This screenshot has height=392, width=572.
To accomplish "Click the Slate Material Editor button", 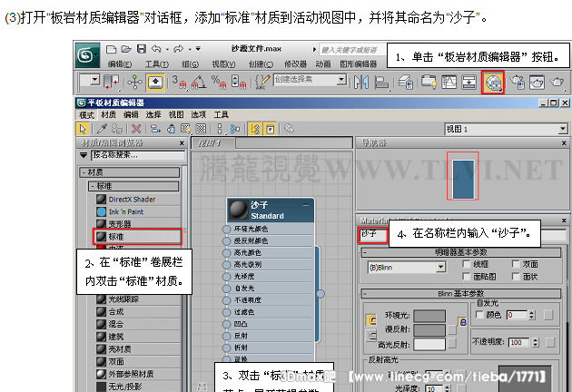I will (493, 83).
